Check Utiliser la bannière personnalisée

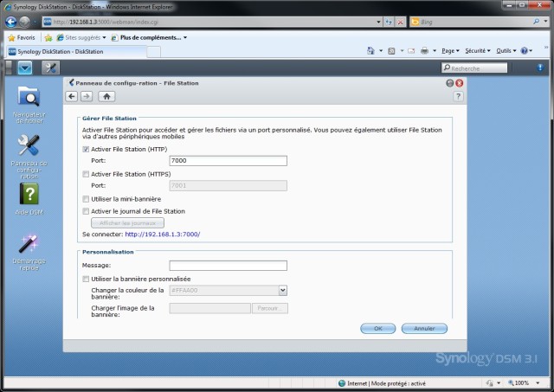86,279
